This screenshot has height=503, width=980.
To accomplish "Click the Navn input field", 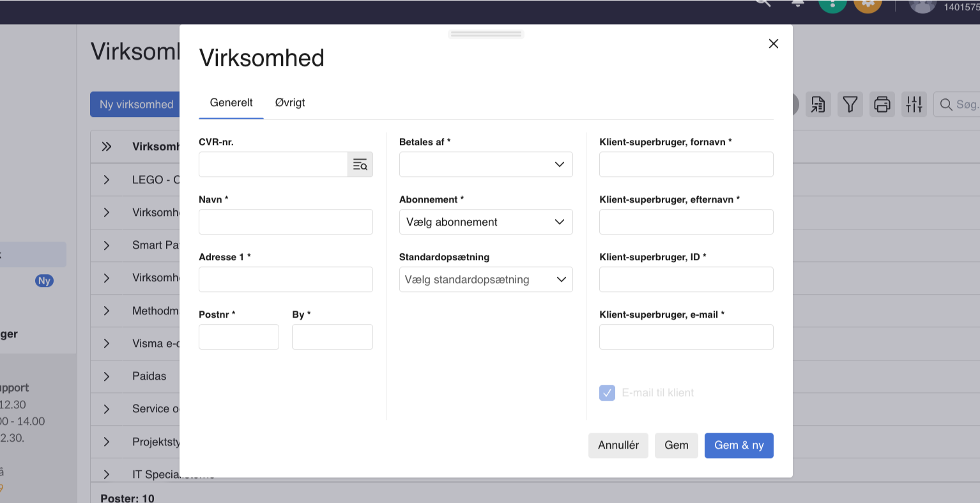I will pyautogui.click(x=286, y=222).
